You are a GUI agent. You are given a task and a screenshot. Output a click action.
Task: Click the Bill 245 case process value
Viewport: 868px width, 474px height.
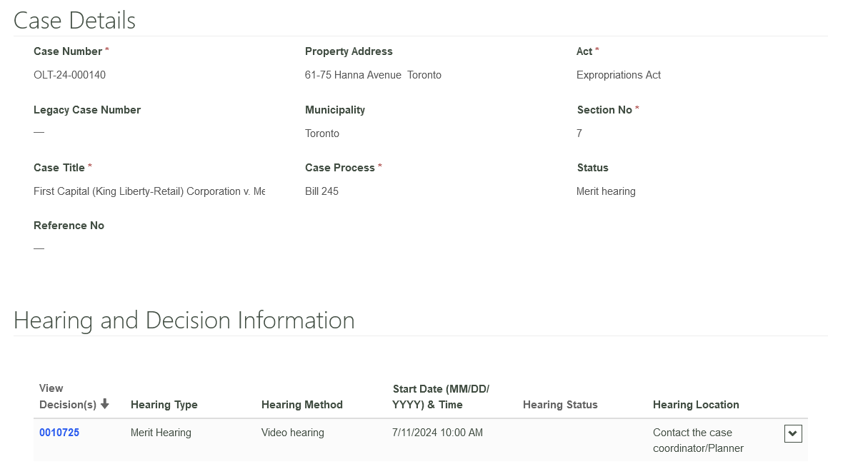[x=321, y=191]
